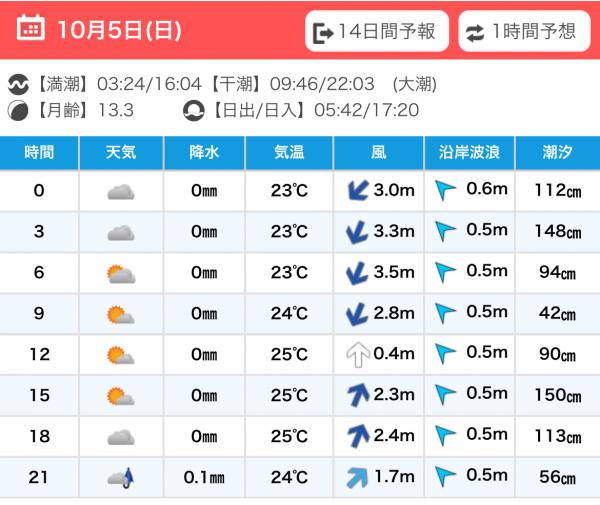Select the 潮汐 column header
This screenshot has height=505, width=600.
[x=557, y=153]
